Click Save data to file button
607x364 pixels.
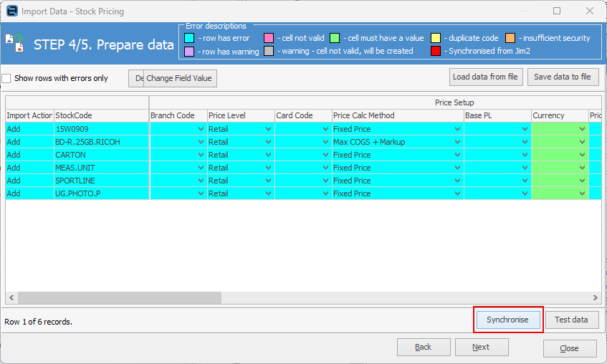563,77
